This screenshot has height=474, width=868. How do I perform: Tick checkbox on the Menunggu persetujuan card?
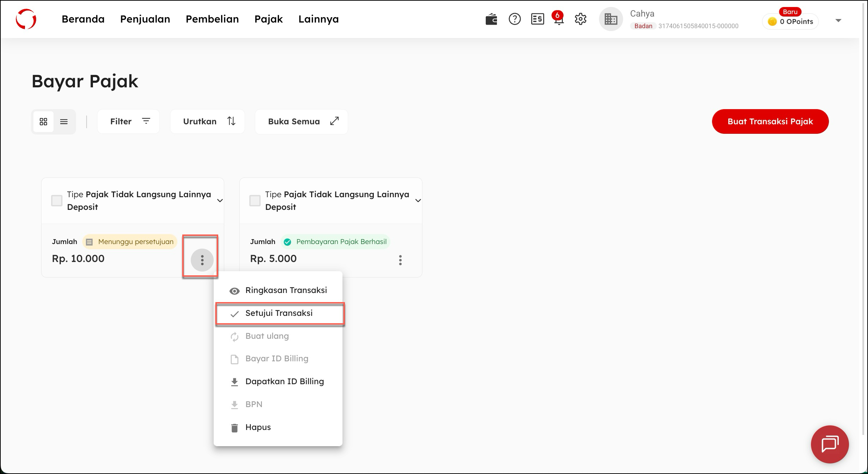point(57,201)
